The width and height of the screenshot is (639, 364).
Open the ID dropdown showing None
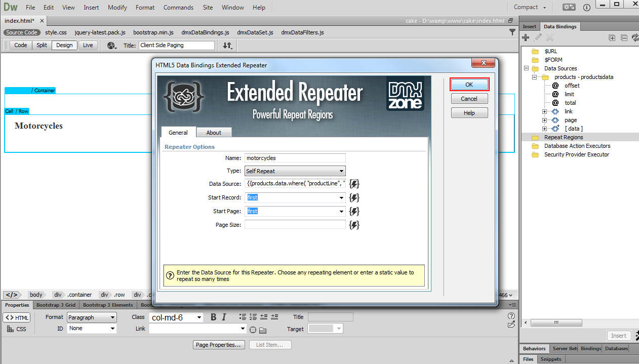(x=92, y=328)
